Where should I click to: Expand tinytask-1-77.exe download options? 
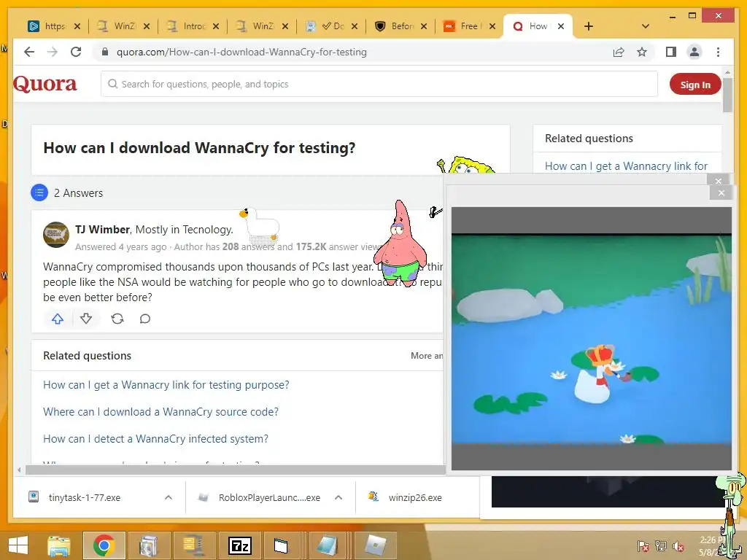tap(169, 497)
